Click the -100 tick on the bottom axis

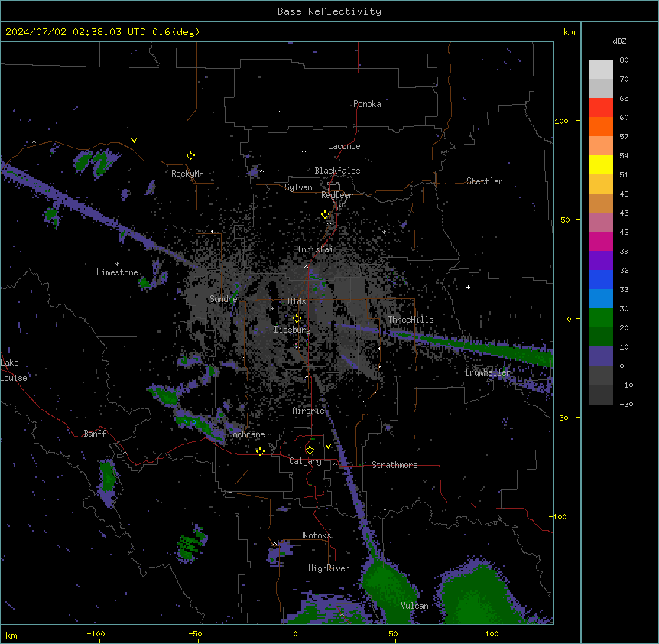coord(96,633)
